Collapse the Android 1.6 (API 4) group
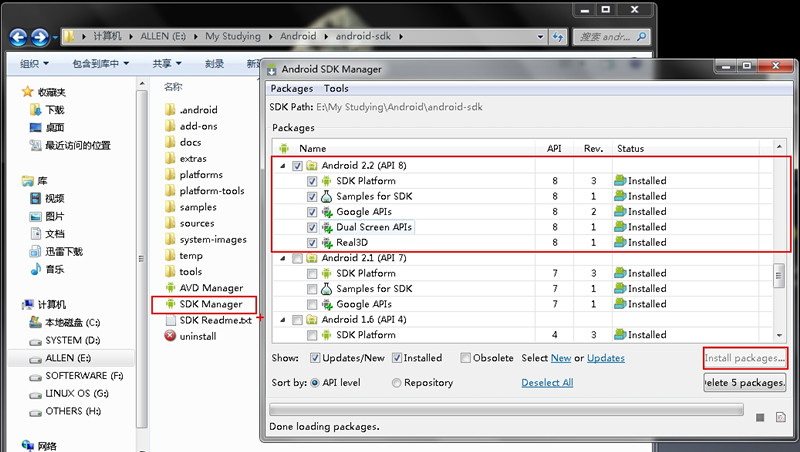The image size is (800, 452). 282,320
